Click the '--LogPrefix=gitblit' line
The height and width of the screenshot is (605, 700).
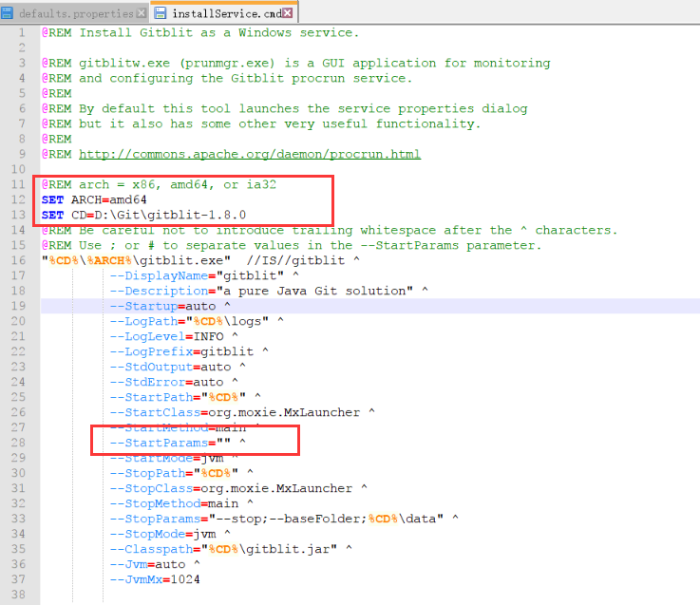(189, 351)
